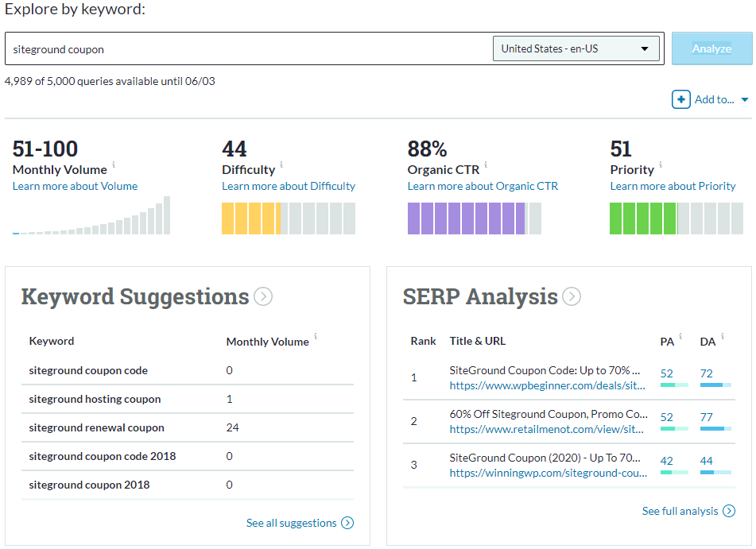This screenshot has height=549, width=756.
Task: Click the green Priority score bar
Action: [676, 218]
